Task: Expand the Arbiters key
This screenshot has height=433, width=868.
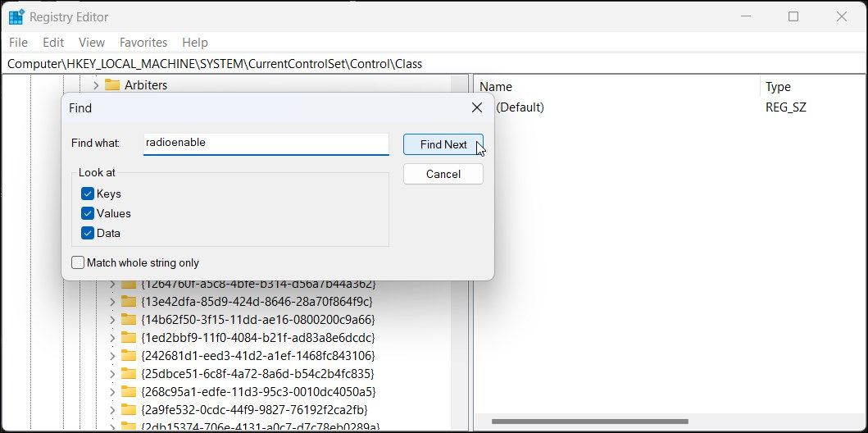Action: click(95, 85)
